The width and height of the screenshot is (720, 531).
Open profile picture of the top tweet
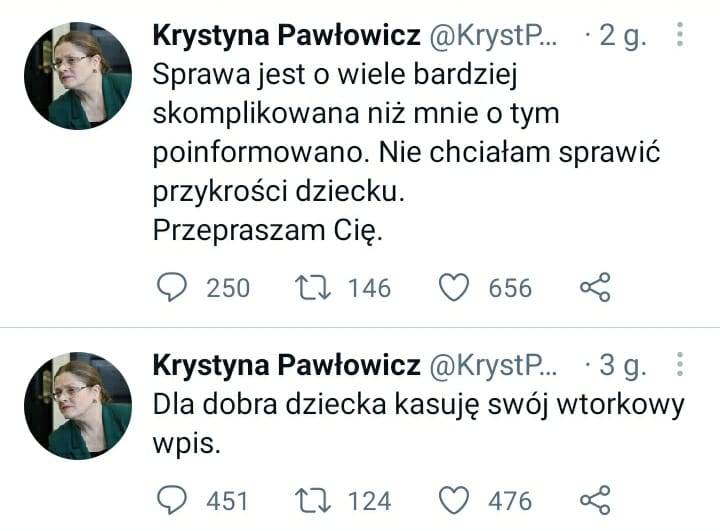click(78, 76)
